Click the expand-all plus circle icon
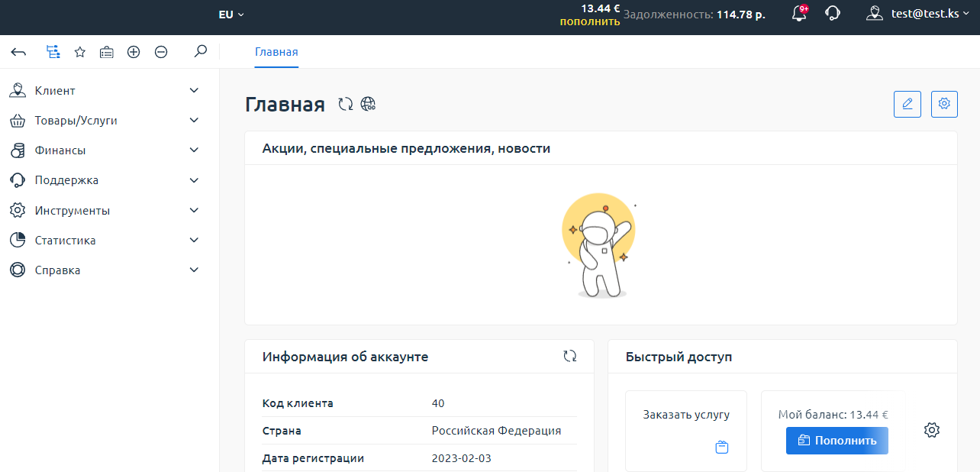 134,52
